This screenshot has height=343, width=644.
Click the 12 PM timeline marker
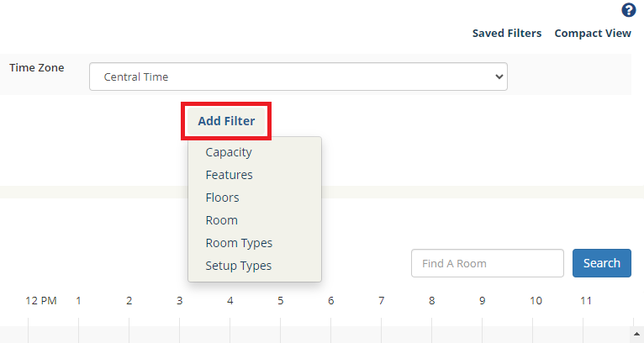coord(41,301)
